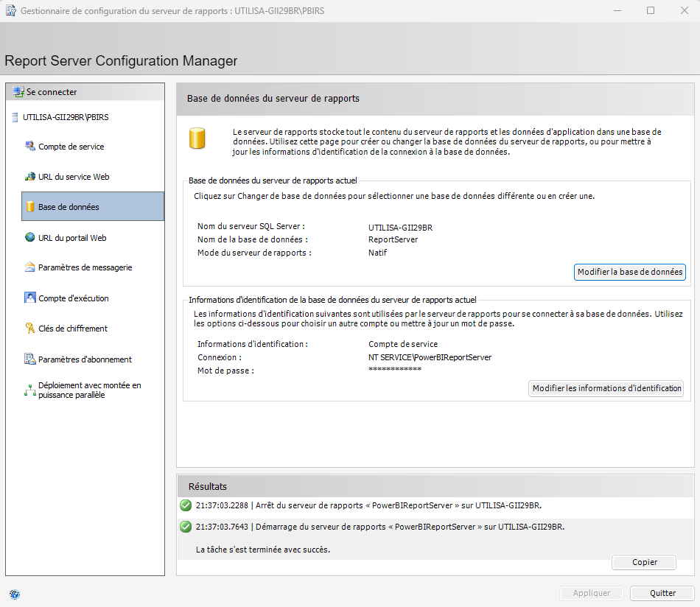Select the Base de données page
The height and width of the screenshot is (607, 700).
pyautogui.click(x=93, y=206)
